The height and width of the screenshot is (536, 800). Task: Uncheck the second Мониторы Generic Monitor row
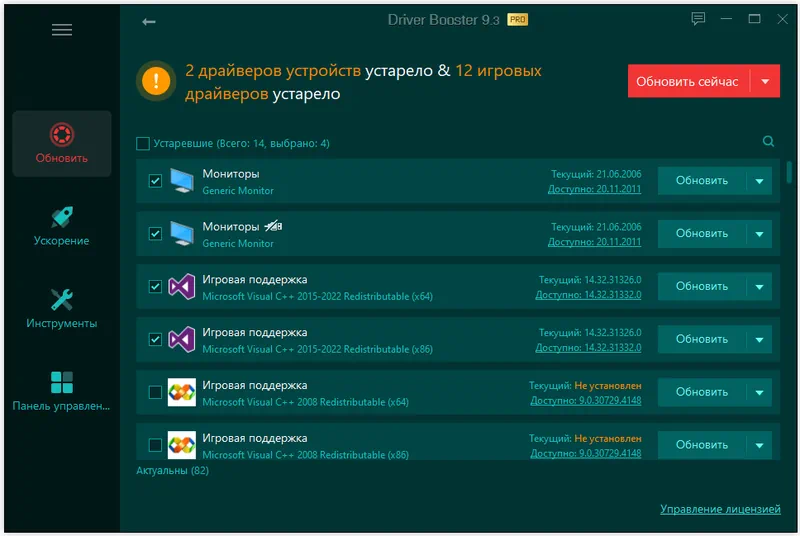[x=155, y=234]
